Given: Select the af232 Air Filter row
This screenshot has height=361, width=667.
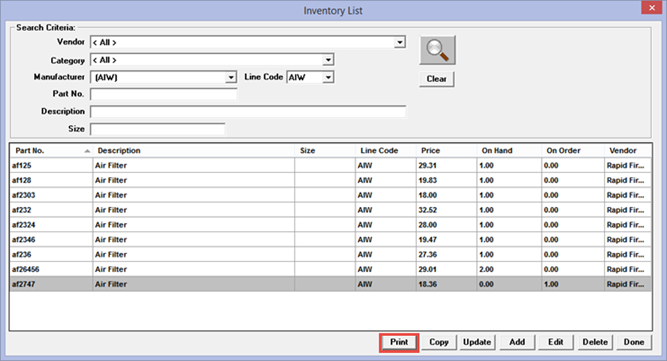Looking at the screenshot, I should (x=330, y=210).
